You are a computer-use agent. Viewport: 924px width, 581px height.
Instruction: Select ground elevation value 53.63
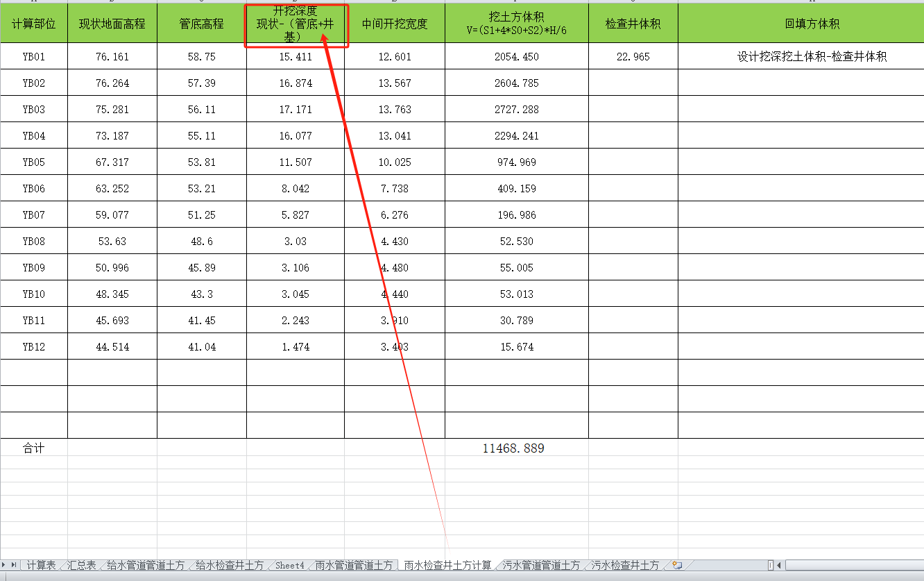pyautogui.click(x=112, y=241)
